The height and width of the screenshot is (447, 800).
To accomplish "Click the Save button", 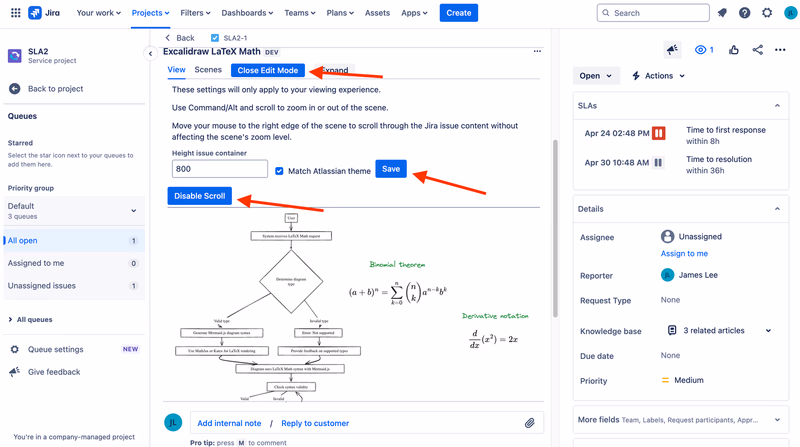I will (x=391, y=169).
